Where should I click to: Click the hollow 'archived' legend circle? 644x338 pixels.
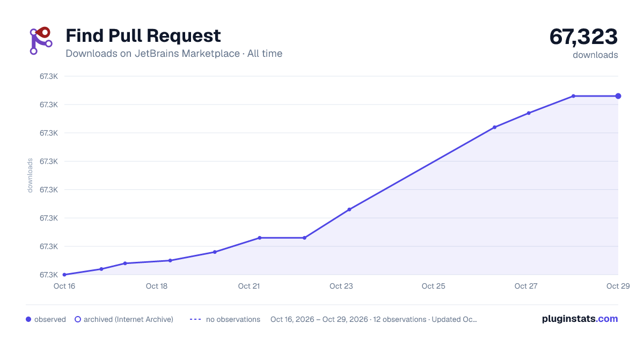[77, 319]
